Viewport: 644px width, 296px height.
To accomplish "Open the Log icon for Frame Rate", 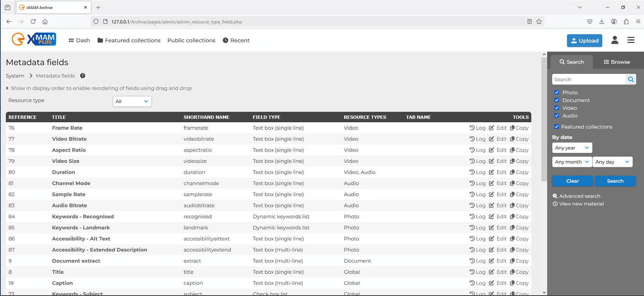I will pyautogui.click(x=477, y=128).
